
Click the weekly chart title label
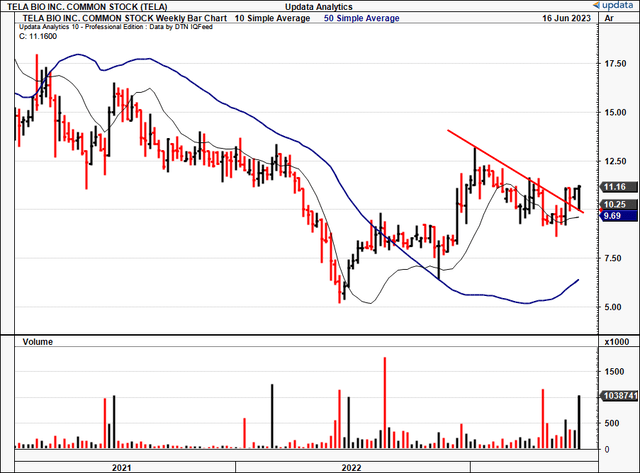coord(125,18)
